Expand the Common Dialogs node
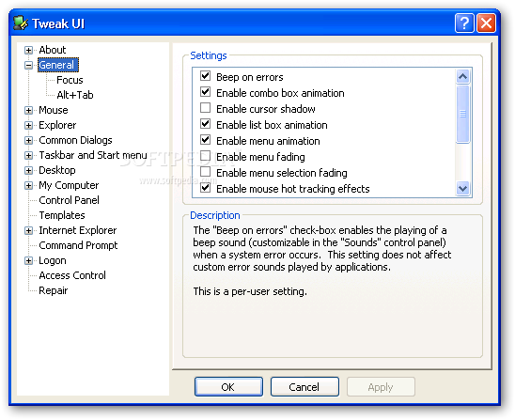This screenshot has height=420, width=515. 28,141
